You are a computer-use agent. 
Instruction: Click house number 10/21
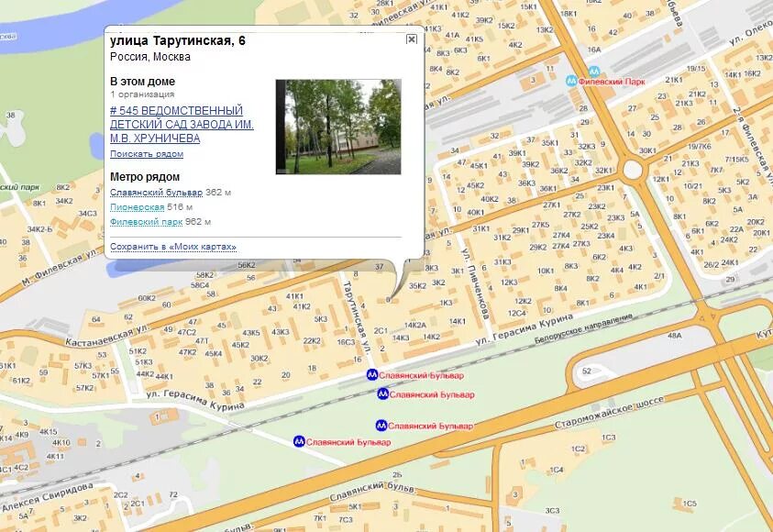[x=692, y=186]
